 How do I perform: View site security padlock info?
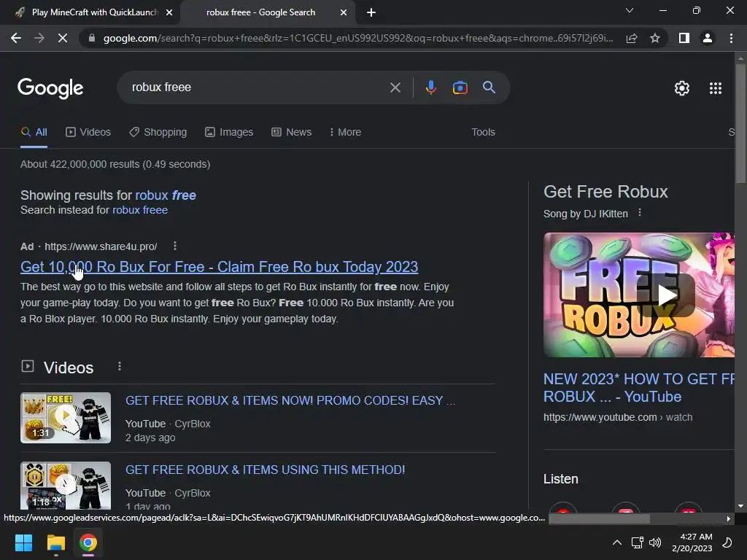pyautogui.click(x=92, y=38)
